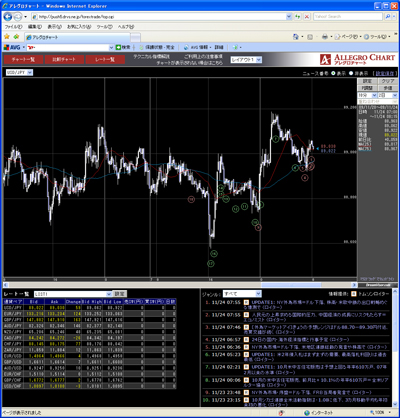Click the 設定 button next to LIST1
The width and height of the screenshot is (400, 418).
click(119, 294)
